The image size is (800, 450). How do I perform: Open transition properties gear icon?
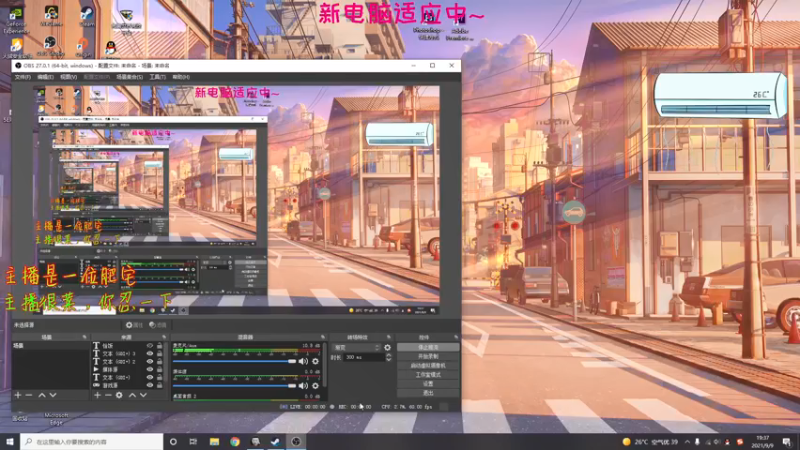387,347
